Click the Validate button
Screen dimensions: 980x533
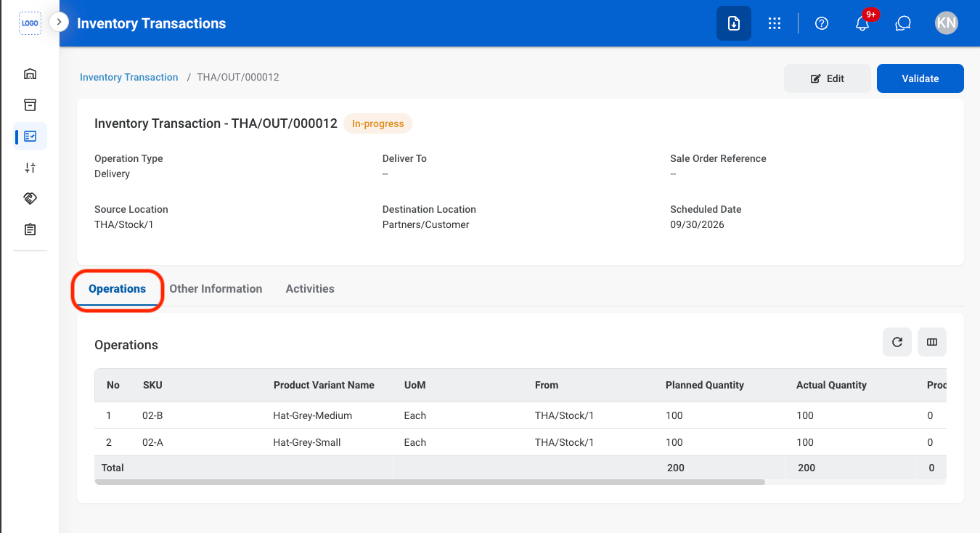point(920,78)
